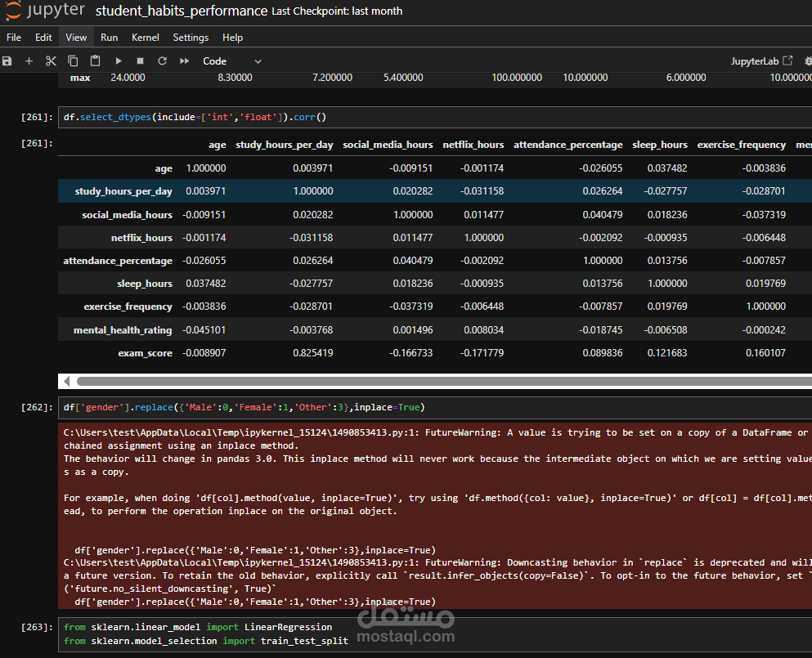Image resolution: width=812 pixels, height=658 pixels.
Task: Click the social_media_hours row label
Action: [x=127, y=214]
